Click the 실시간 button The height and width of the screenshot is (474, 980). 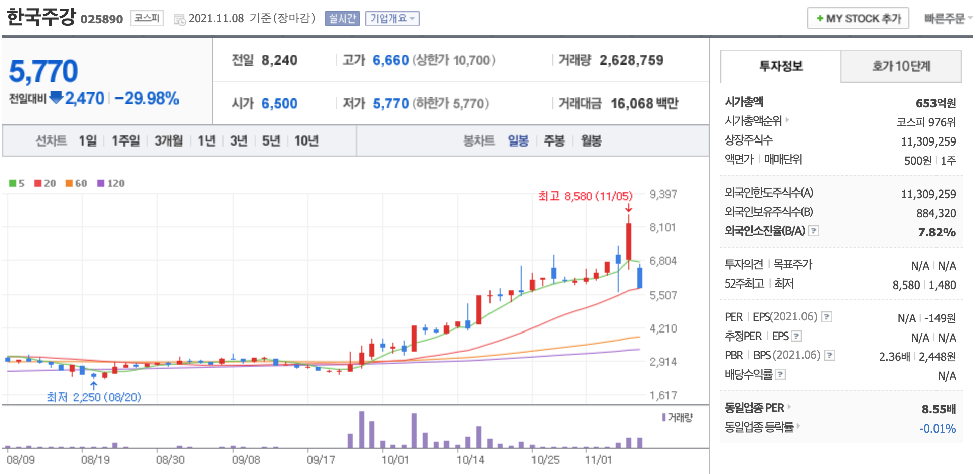click(x=342, y=19)
